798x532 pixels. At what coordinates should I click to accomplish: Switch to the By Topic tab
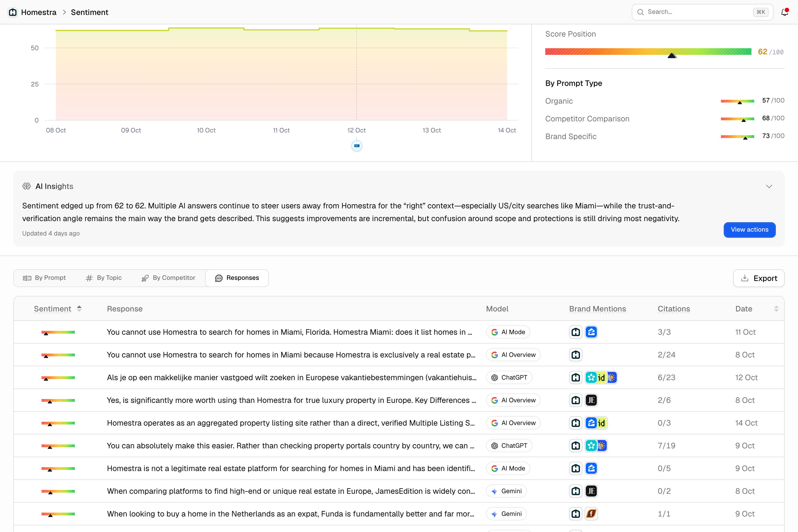click(104, 278)
